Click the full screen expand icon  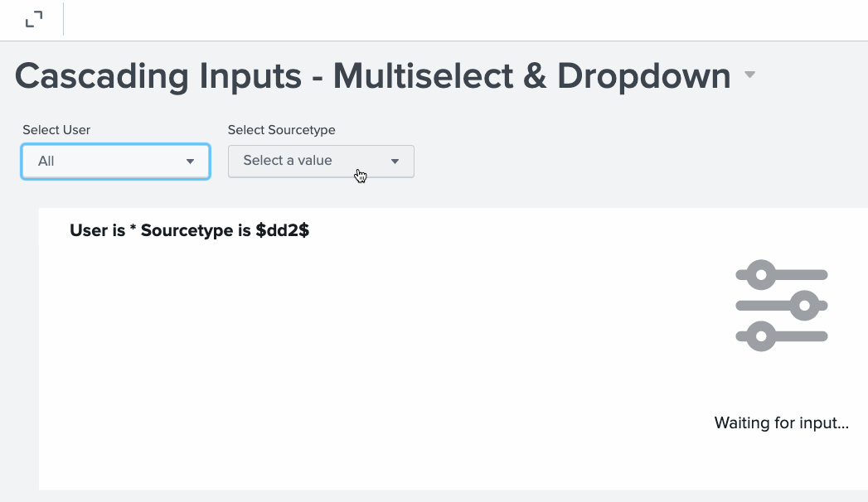pyautogui.click(x=34, y=20)
